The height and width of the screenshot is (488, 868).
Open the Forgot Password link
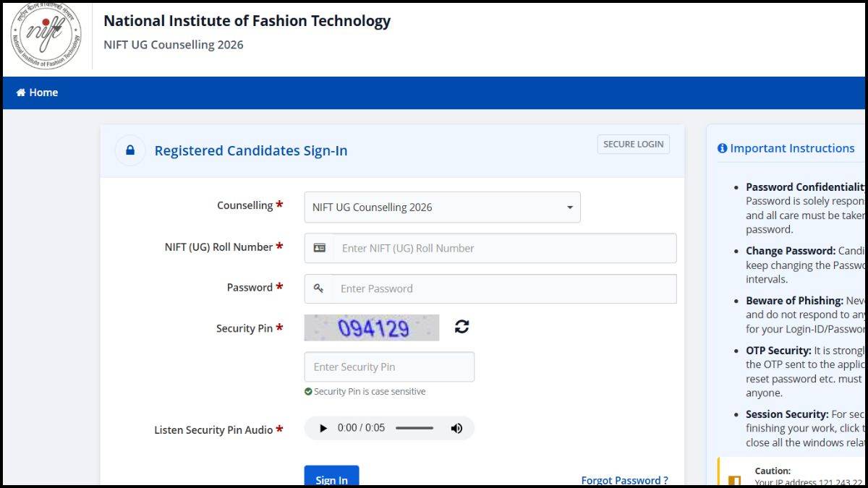click(x=625, y=480)
